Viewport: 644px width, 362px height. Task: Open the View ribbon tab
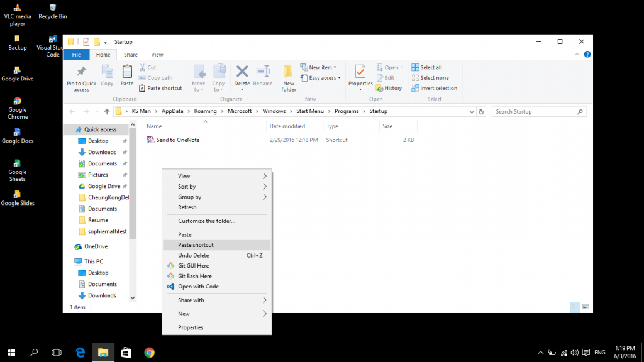tap(157, 55)
